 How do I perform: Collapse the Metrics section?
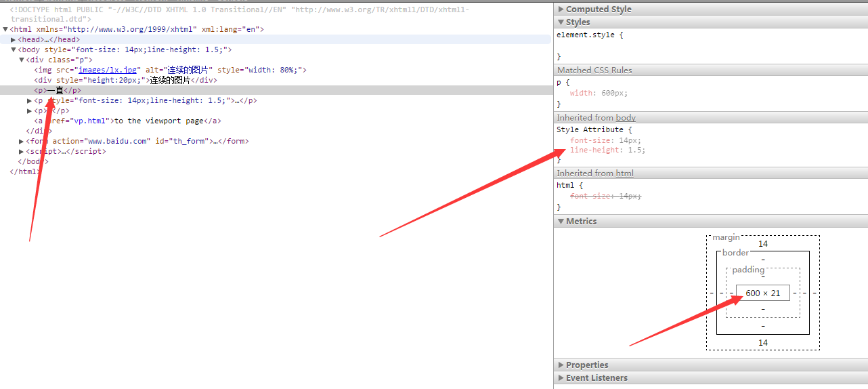(x=561, y=222)
